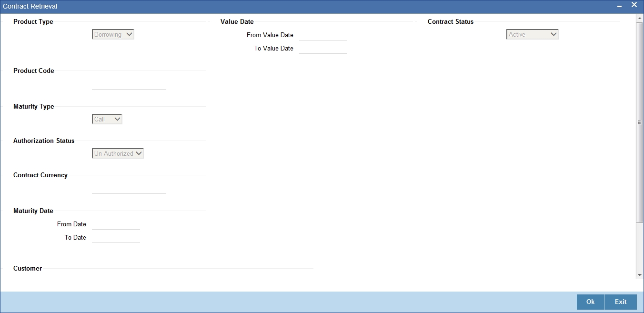This screenshot has width=644, height=313.
Task: Click the vertical scrollbar thumb
Action: click(639, 122)
